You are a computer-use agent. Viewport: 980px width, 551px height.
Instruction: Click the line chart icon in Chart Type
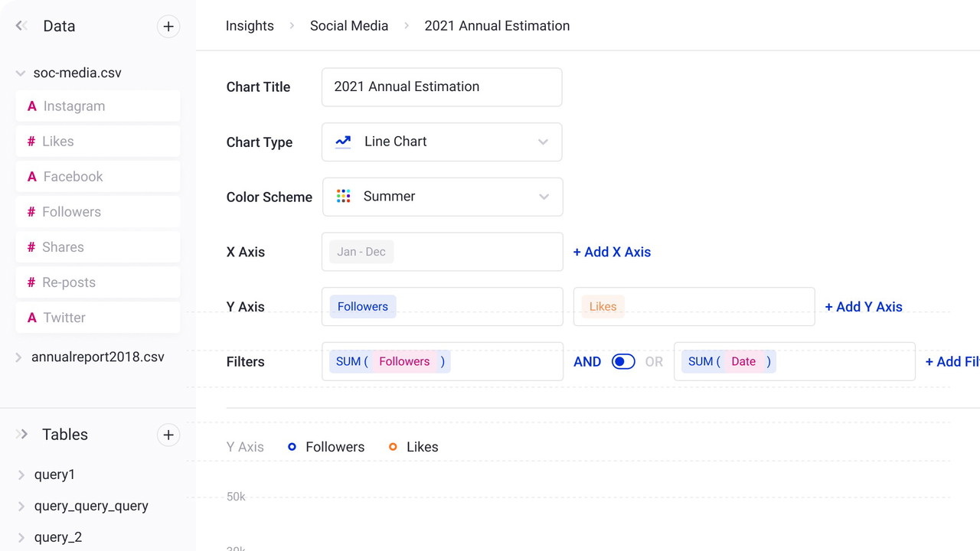[343, 142]
